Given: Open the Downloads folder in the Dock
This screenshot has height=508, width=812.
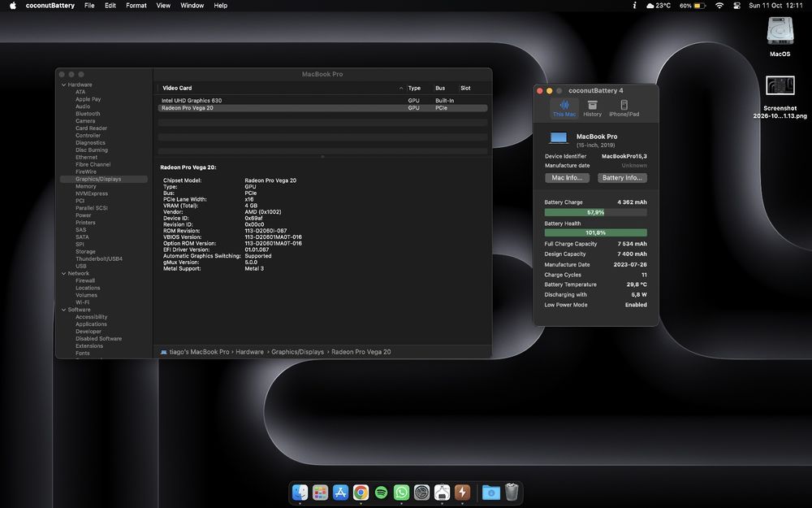Looking at the screenshot, I should tap(491, 492).
